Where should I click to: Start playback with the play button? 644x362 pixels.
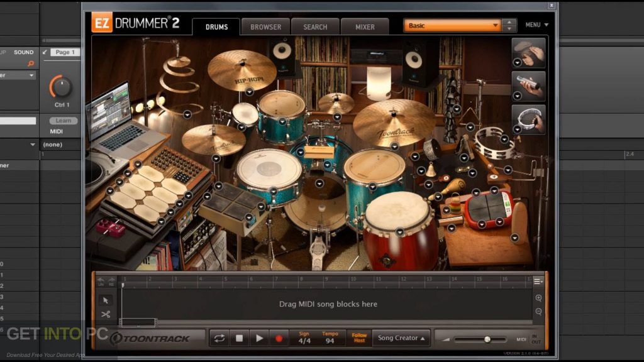pos(259,338)
